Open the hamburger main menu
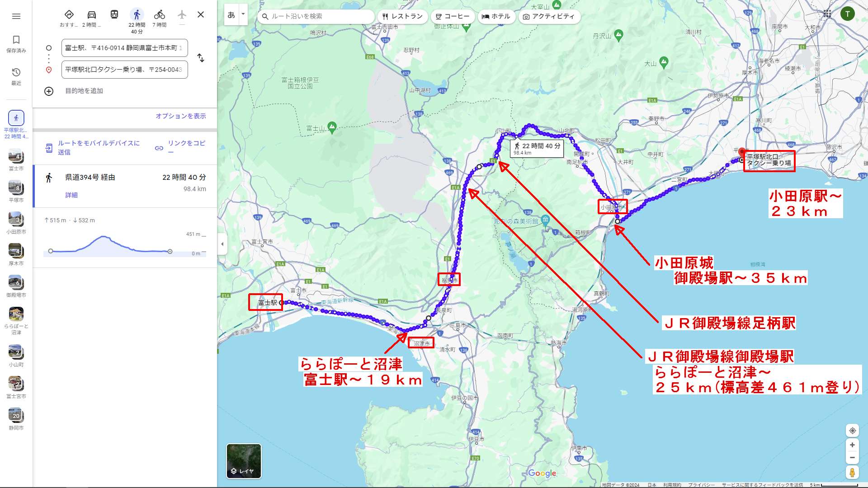The width and height of the screenshot is (868, 488). click(x=16, y=16)
